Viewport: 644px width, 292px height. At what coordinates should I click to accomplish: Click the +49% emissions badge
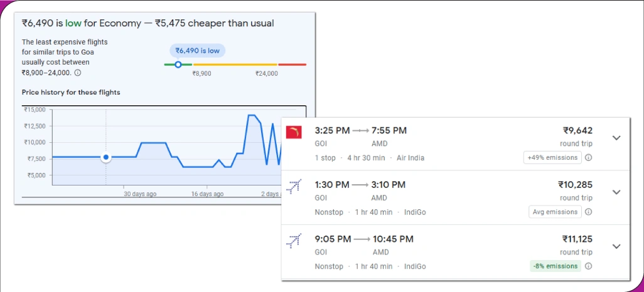pyautogui.click(x=552, y=158)
